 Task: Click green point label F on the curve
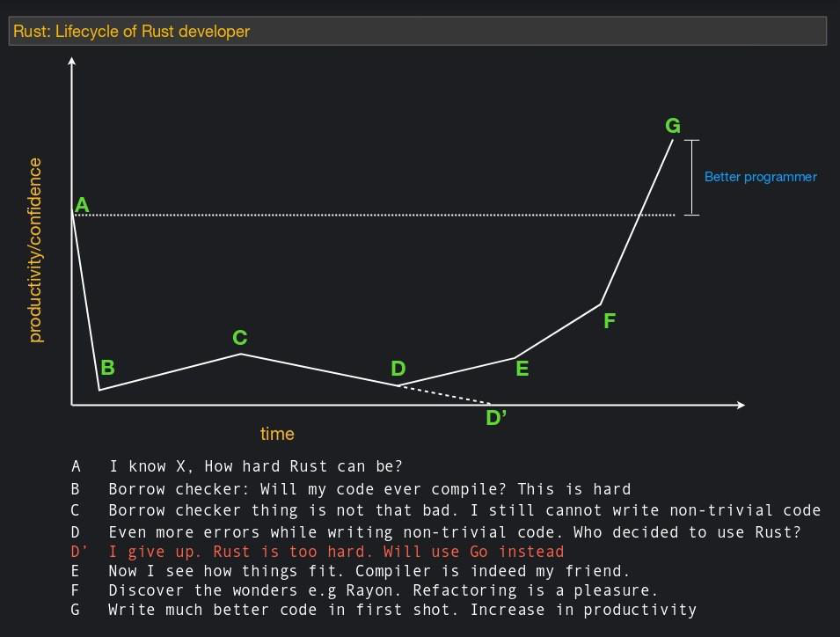[x=610, y=321]
